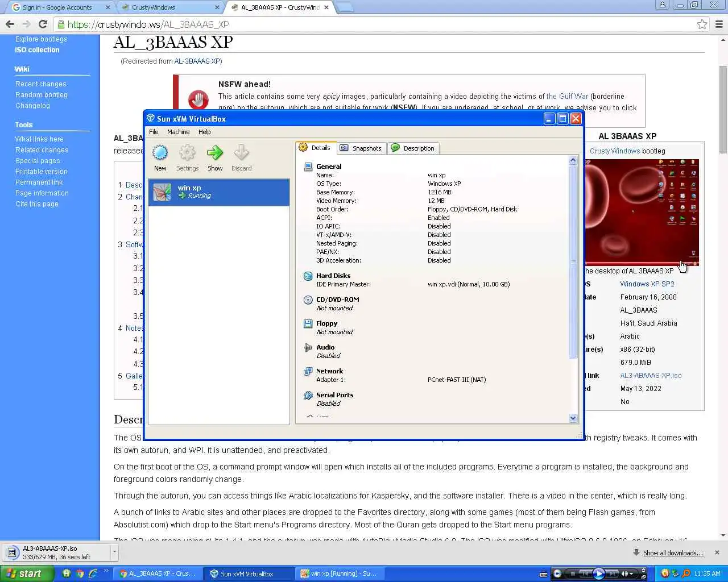This screenshot has width=728, height=582.
Task: Click the Serial Ports section icon
Action: click(x=308, y=395)
